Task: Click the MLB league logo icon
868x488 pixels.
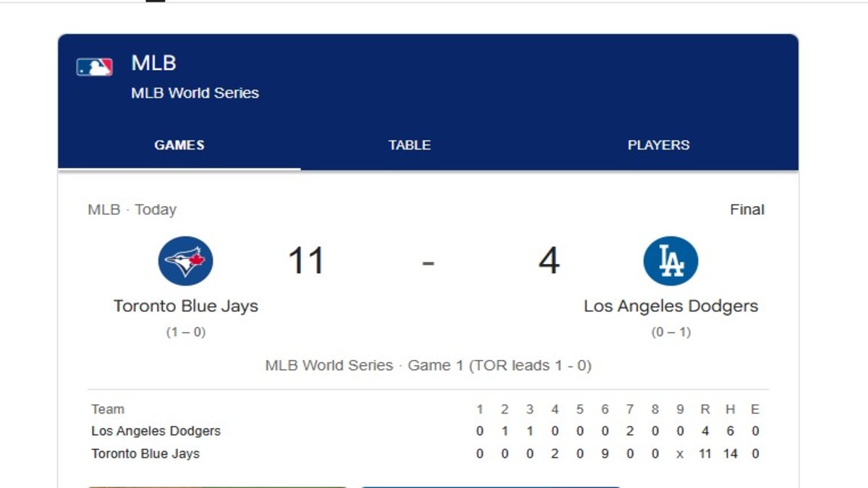Action: coord(95,67)
